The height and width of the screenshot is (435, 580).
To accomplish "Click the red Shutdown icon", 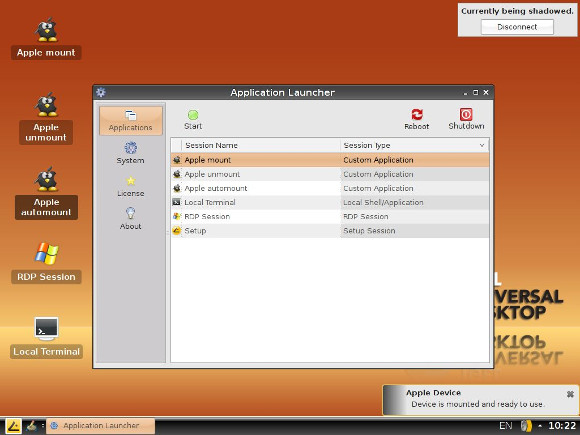I will point(466,114).
